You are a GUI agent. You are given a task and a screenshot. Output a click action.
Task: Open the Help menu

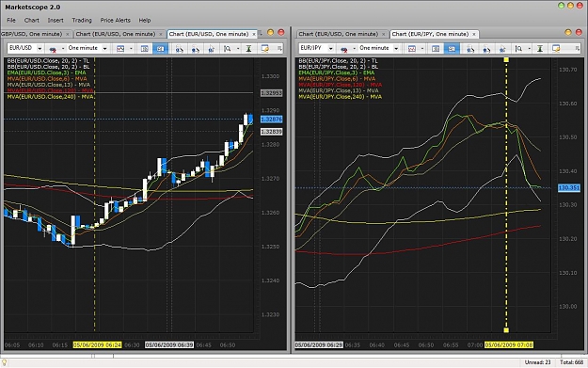(144, 21)
